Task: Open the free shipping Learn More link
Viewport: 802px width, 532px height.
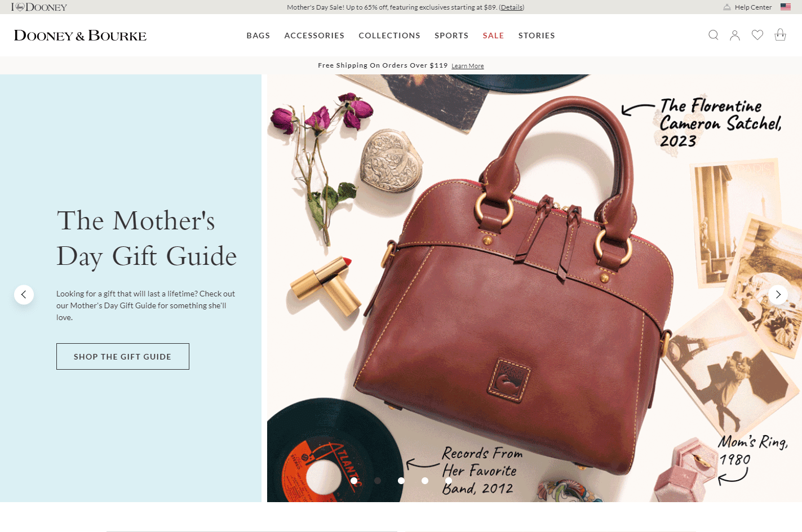Action: [x=468, y=66]
